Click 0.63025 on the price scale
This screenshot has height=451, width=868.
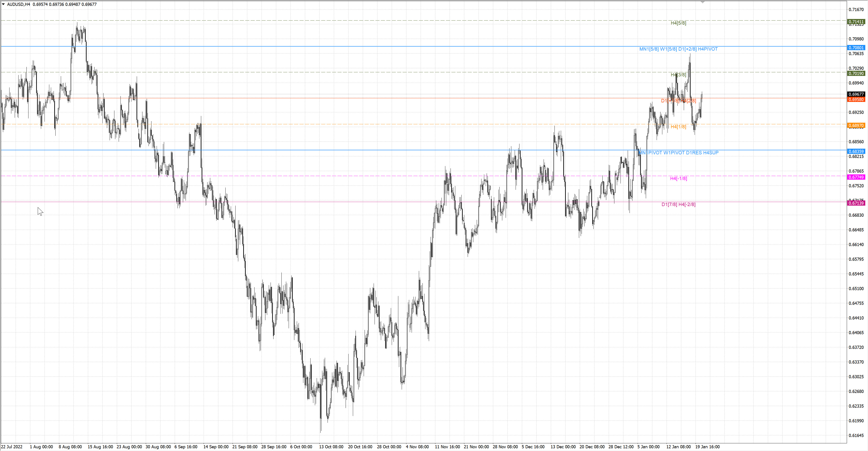click(856, 377)
